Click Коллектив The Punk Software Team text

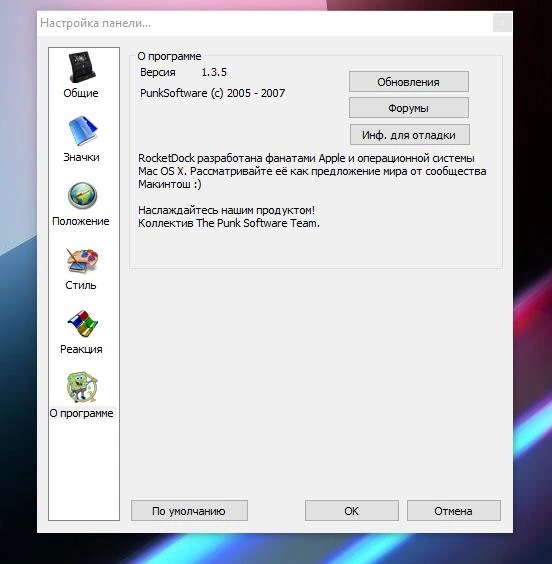pyautogui.click(x=229, y=223)
